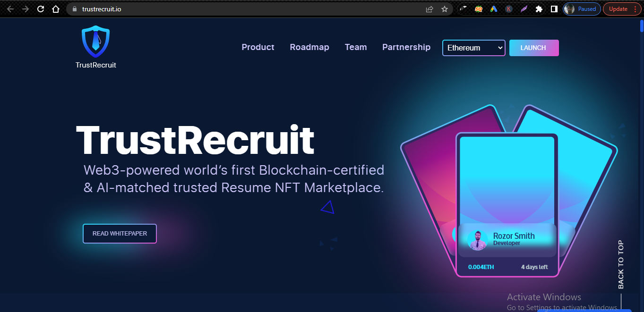
Task: Click the 0.004ETH price on card
Action: [x=481, y=267]
